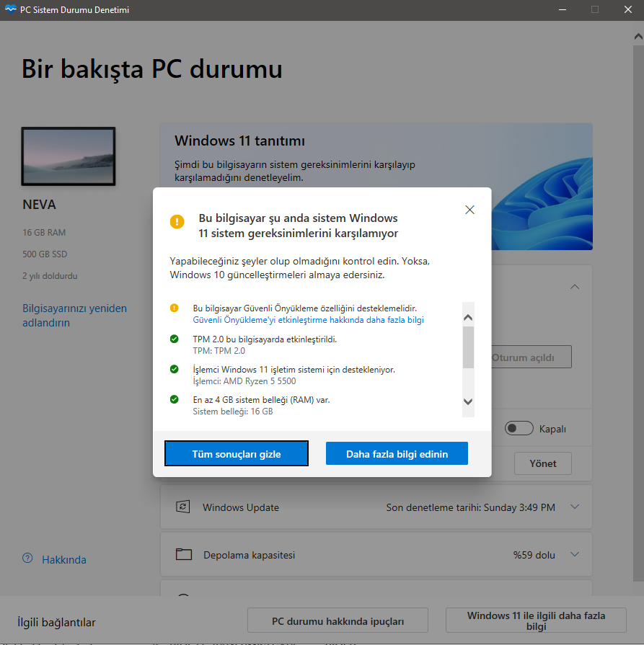Open Bilgisayarınızı yeniden adlandırın link
The height and width of the screenshot is (645, 644).
pos(74,316)
